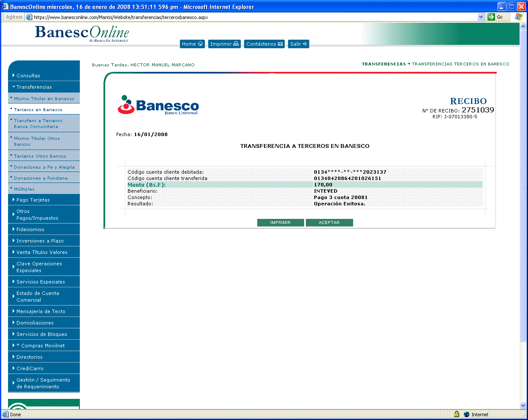Viewport: 528px width, 420px height.
Task: Click Salir to log out
Action: point(299,44)
